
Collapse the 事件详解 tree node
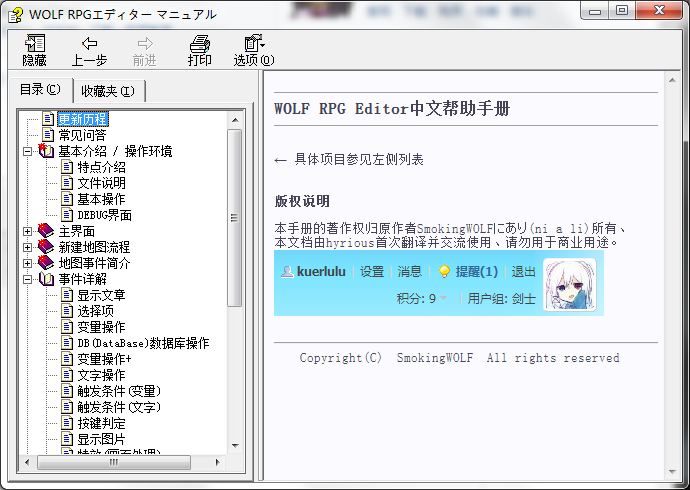pos(27,279)
